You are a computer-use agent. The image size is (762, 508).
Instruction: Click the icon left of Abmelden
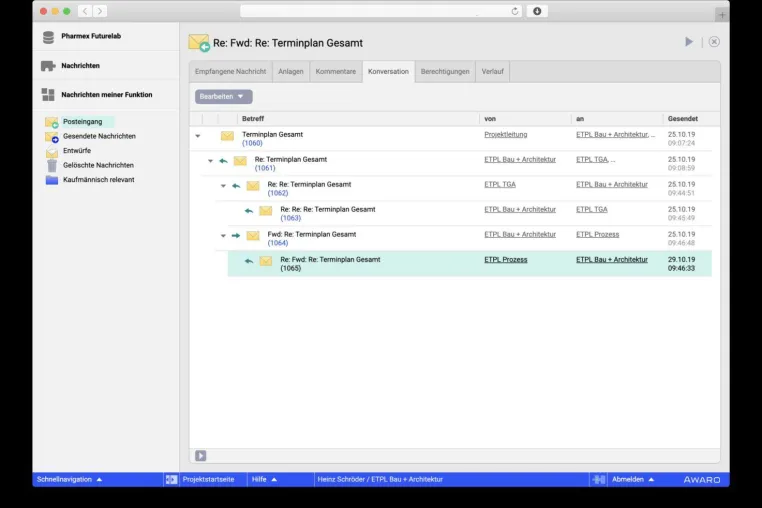tap(599, 480)
